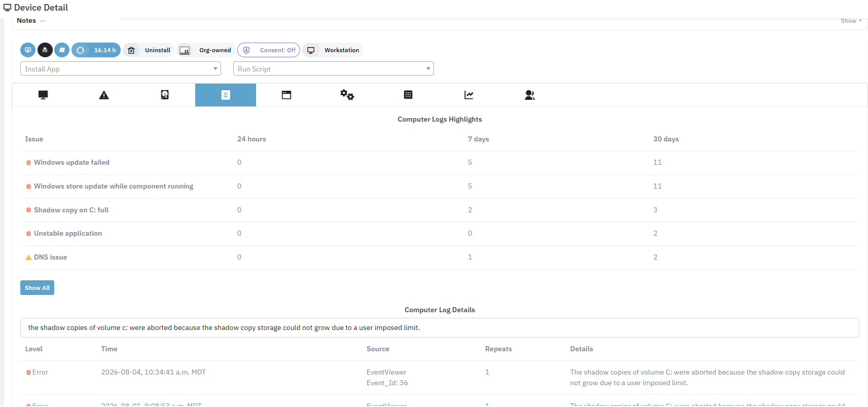Screen dimensions: 868x407
Task: Click the remote desktop round icon
Action: pyautogui.click(x=28, y=50)
